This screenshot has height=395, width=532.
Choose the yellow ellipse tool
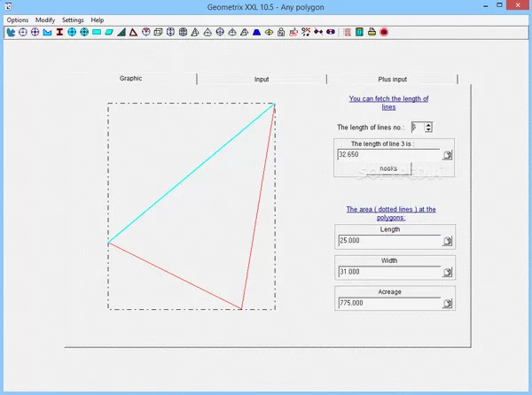269,32
